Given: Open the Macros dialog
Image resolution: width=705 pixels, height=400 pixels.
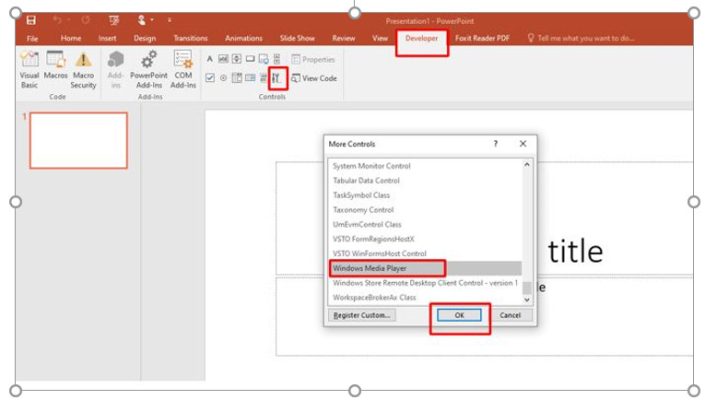Looking at the screenshot, I should (56, 65).
